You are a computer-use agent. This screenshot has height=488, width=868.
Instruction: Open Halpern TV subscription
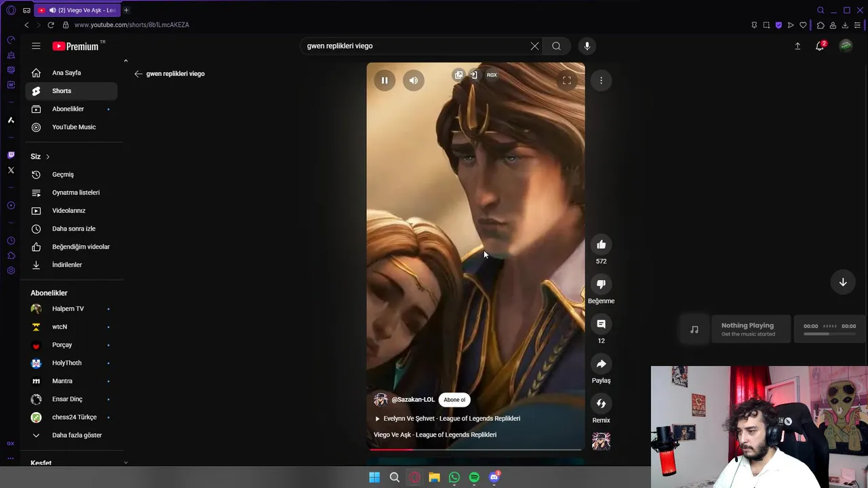[x=71, y=308]
